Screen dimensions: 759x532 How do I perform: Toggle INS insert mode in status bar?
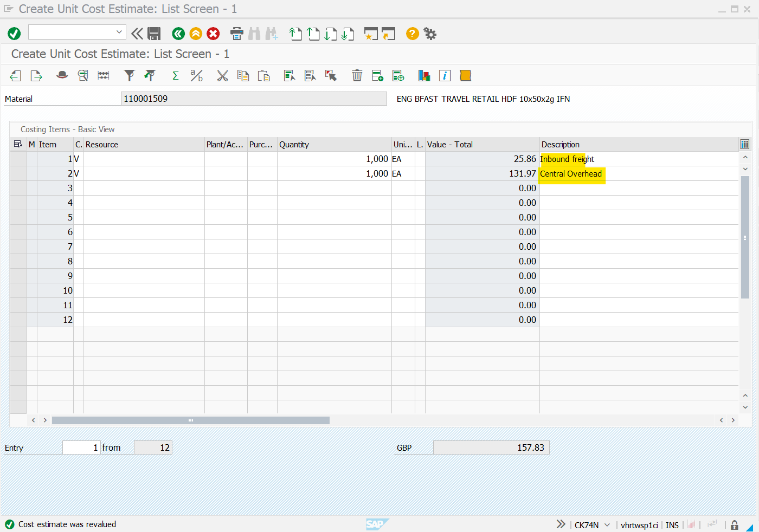(x=672, y=525)
